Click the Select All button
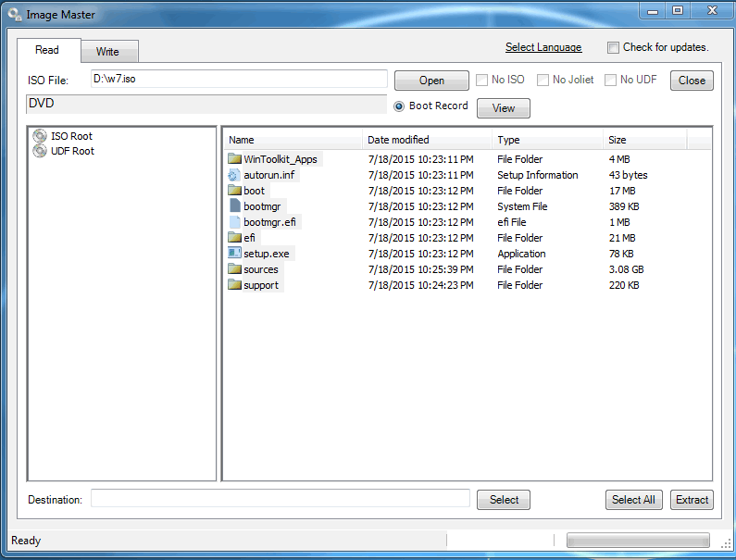This screenshot has width=736, height=560. coord(633,500)
